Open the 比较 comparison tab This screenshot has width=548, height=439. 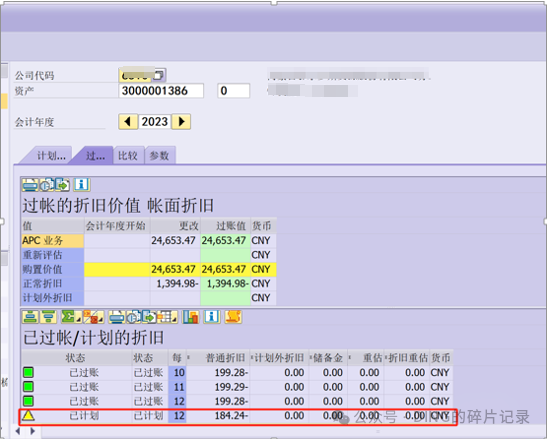[128, 156]
